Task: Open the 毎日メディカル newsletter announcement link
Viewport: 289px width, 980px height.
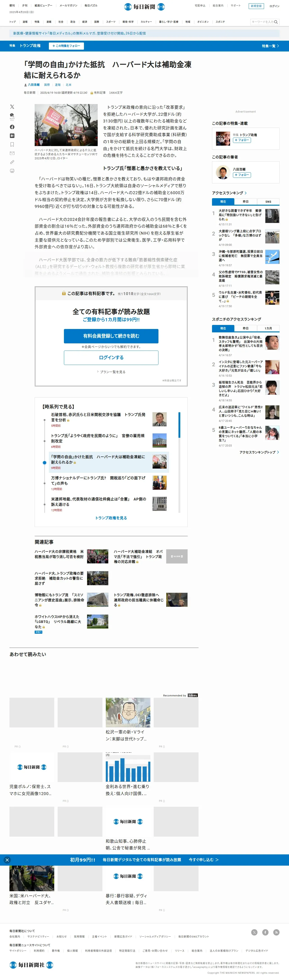Action: (80, 33)
